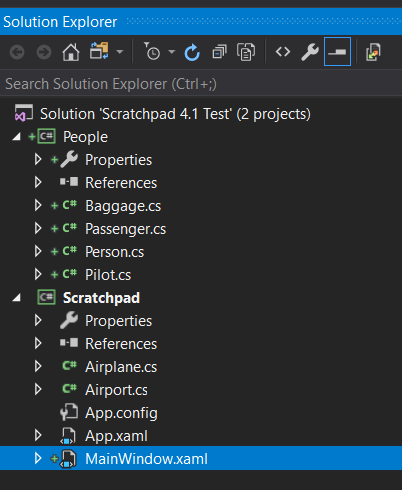The image size is (402, 490).
Task: Select Properties in the Scratchpad project
Action: point(119,321)
